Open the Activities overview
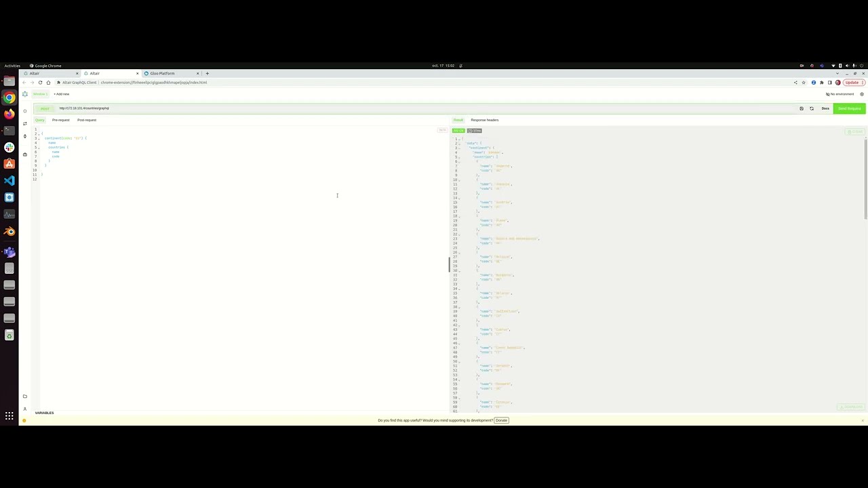Image resolution: width=868 pixels, height=488 pixels. 12,66
